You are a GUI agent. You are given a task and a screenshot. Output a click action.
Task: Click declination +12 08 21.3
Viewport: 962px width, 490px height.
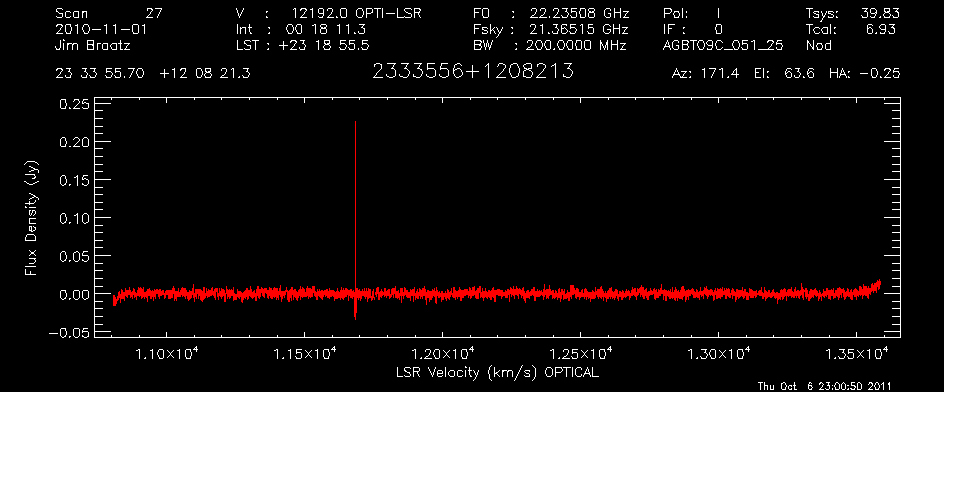coord(205,74)
